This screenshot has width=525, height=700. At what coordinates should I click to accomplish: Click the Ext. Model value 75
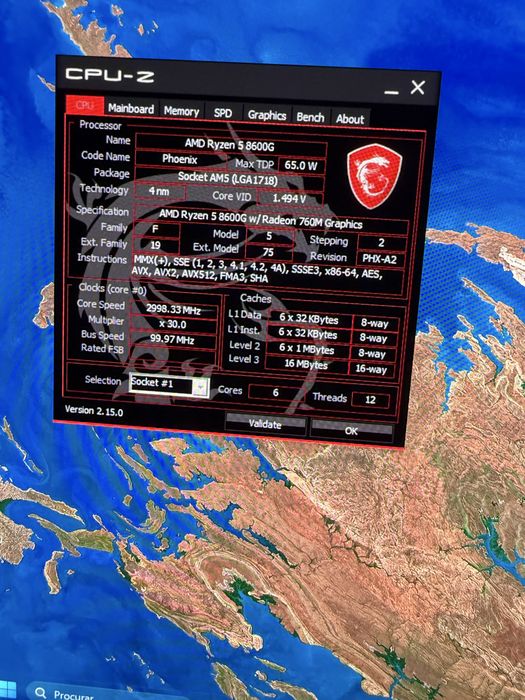(269, 252)
